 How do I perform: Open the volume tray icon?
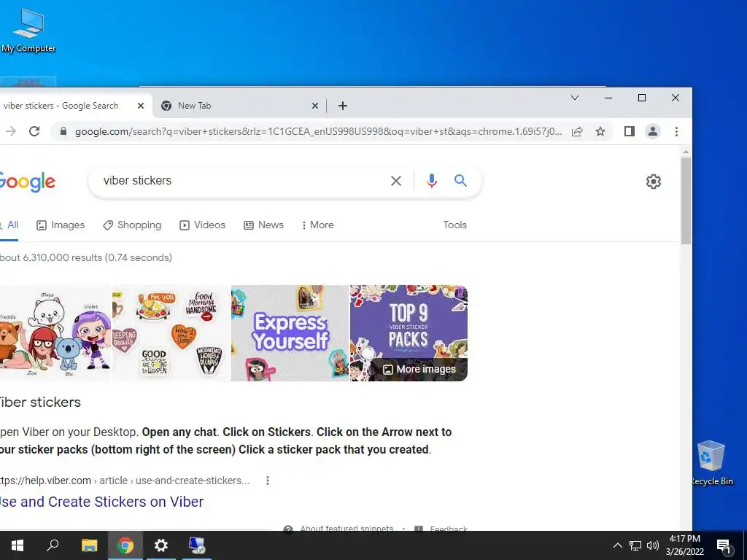(653, 545)
